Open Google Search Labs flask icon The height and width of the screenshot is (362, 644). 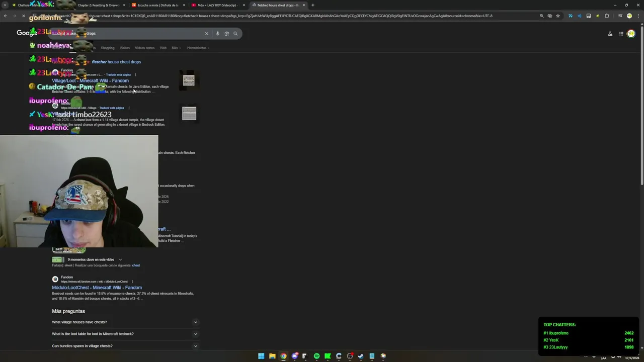(x=610, y=34)
